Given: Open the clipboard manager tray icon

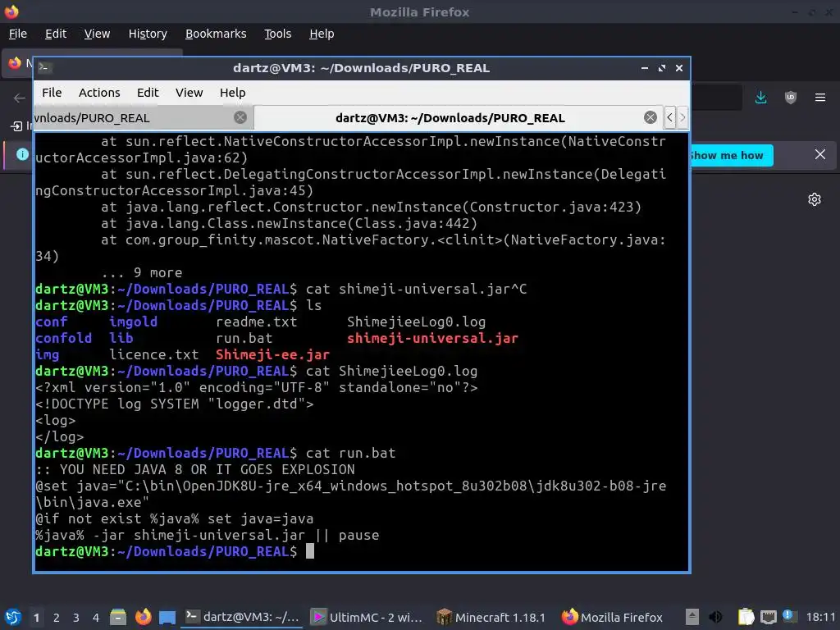Looking at the screenshot, I should [x=746, y=617].
